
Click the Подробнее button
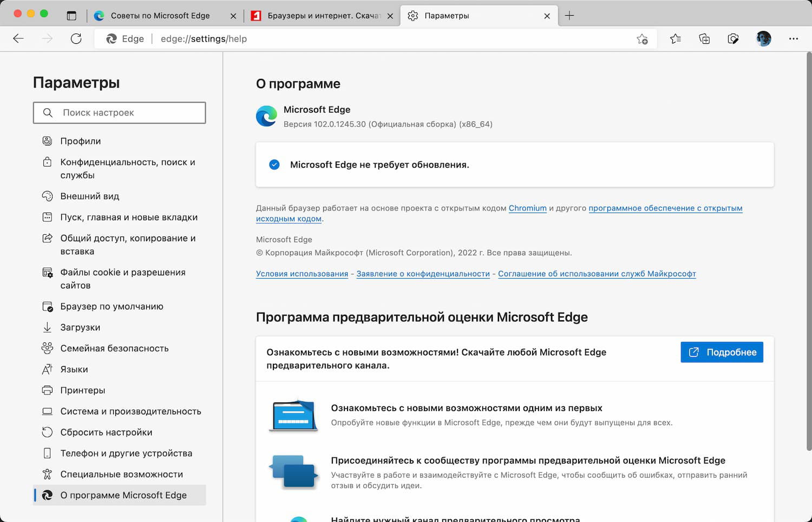pos(722,352)
